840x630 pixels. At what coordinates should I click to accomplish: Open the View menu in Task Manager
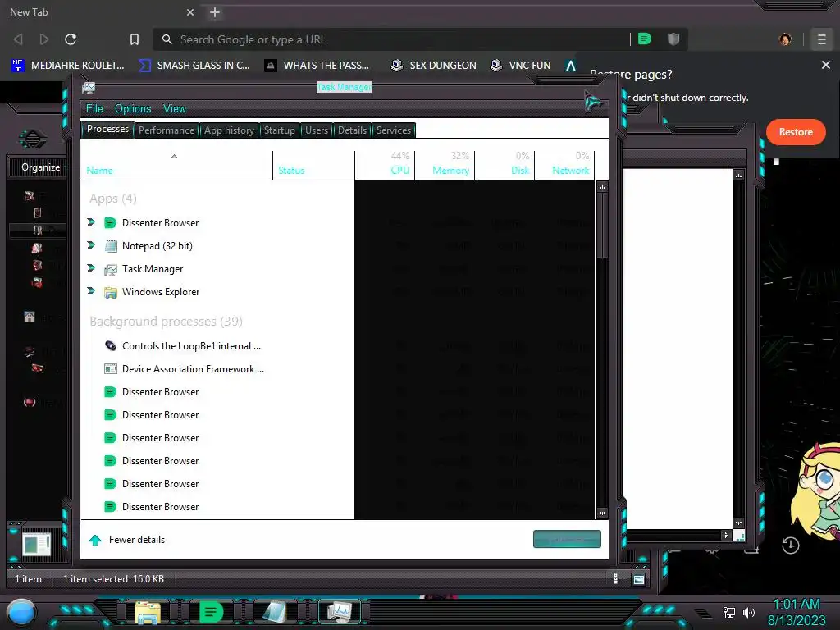[175, 109]
